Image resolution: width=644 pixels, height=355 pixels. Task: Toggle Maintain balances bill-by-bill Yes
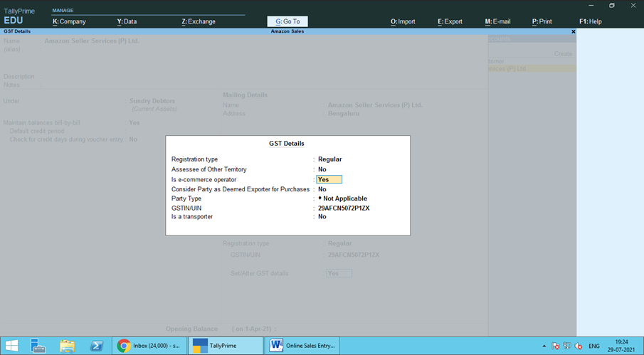pos(134,122)
